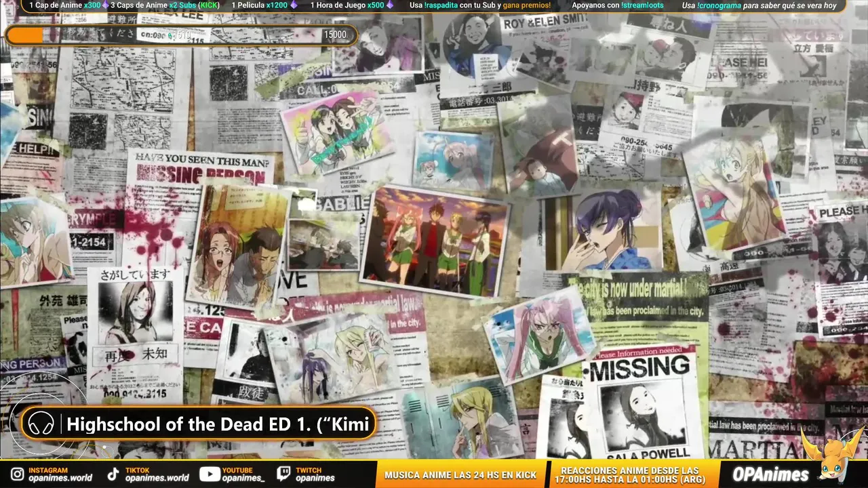Click the purple gem after x1200

[x=294, y=5]
